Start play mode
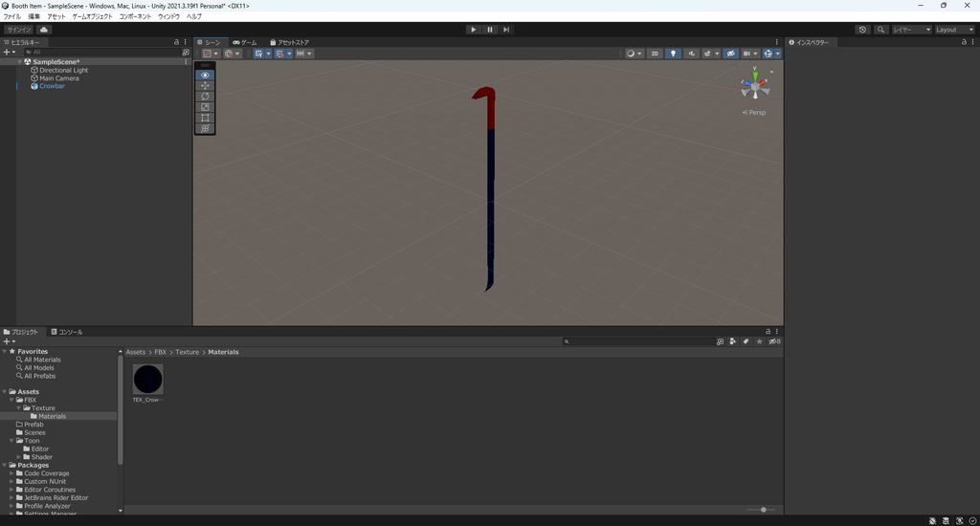Image resolution: width=980 pixels, height=526 pixels. click(x=473, y=30)
